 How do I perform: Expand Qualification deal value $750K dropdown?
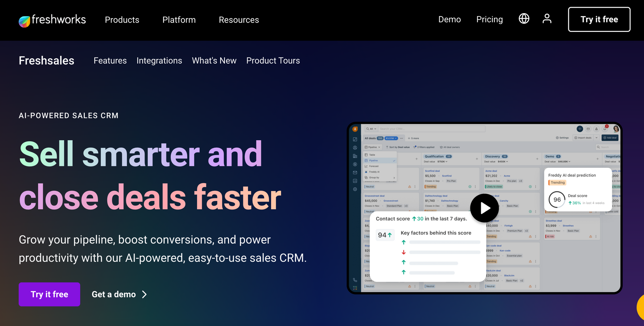click(442, 162)
